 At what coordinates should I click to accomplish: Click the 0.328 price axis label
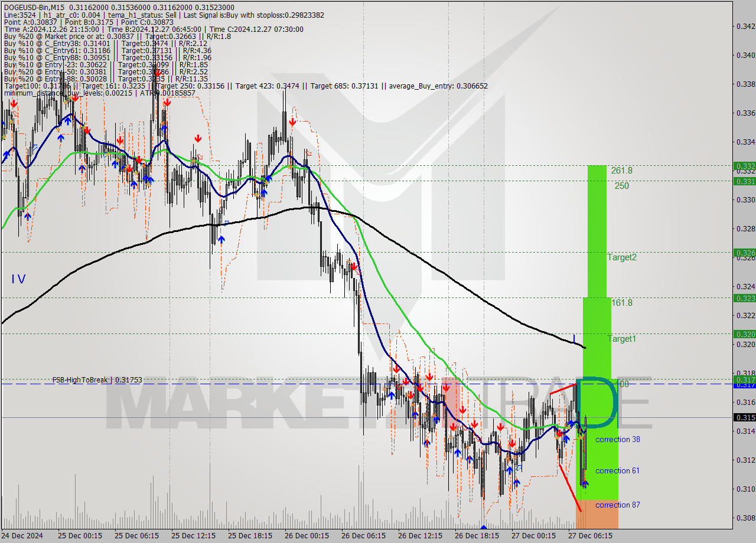coord(746,228)
